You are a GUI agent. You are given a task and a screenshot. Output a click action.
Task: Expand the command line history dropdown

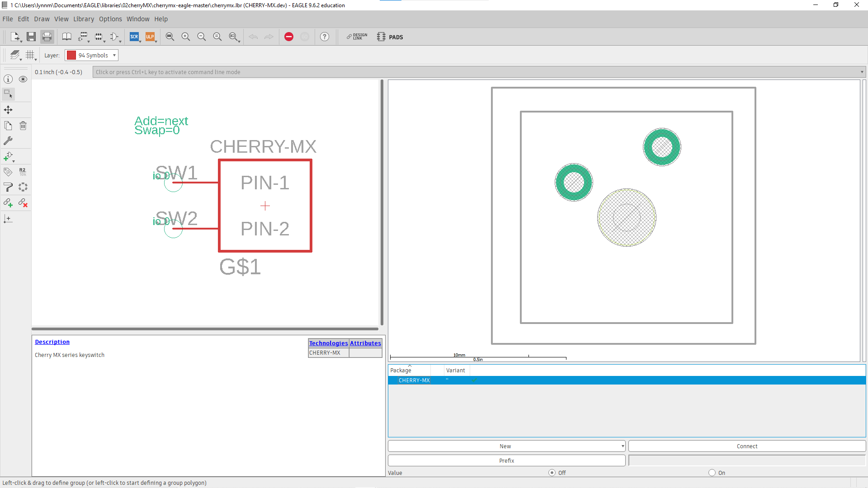pyautogui.click(x=862, y=72)
